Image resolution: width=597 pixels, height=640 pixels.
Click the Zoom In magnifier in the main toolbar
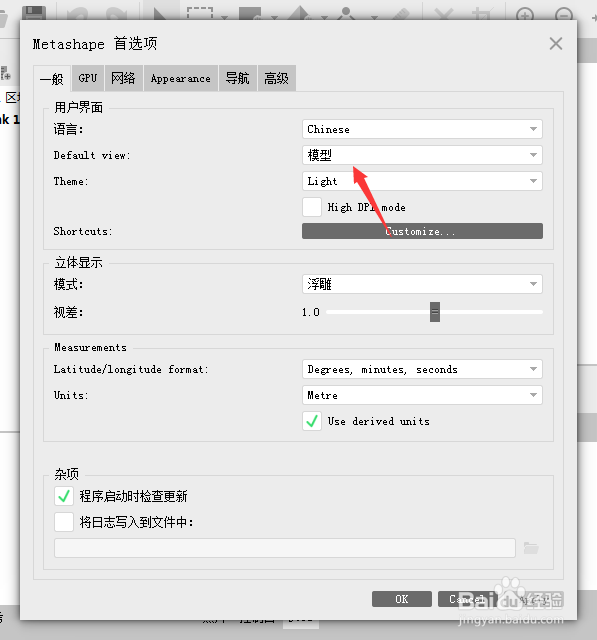[525, 15]
